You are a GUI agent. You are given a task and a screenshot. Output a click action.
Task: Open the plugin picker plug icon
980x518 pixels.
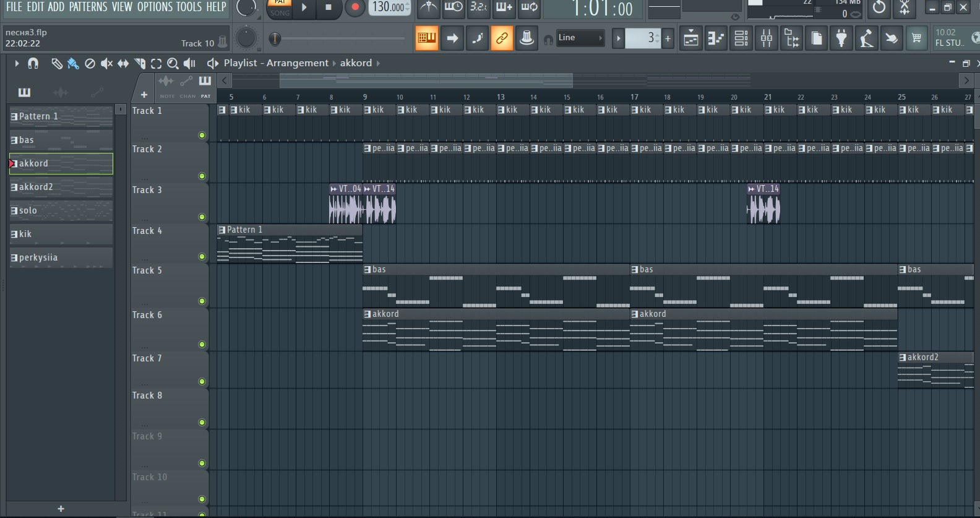(841, 38)
